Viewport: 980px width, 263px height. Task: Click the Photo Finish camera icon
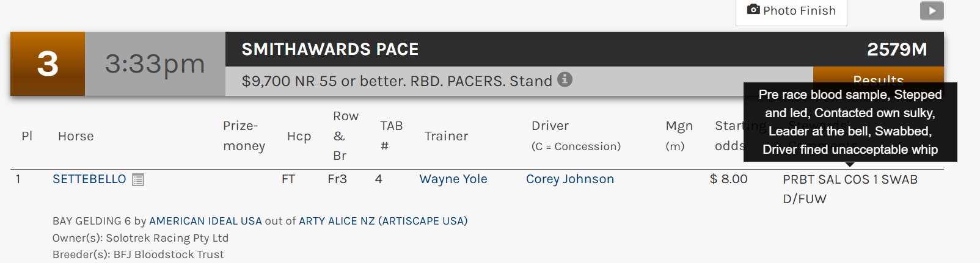(754, 10)
